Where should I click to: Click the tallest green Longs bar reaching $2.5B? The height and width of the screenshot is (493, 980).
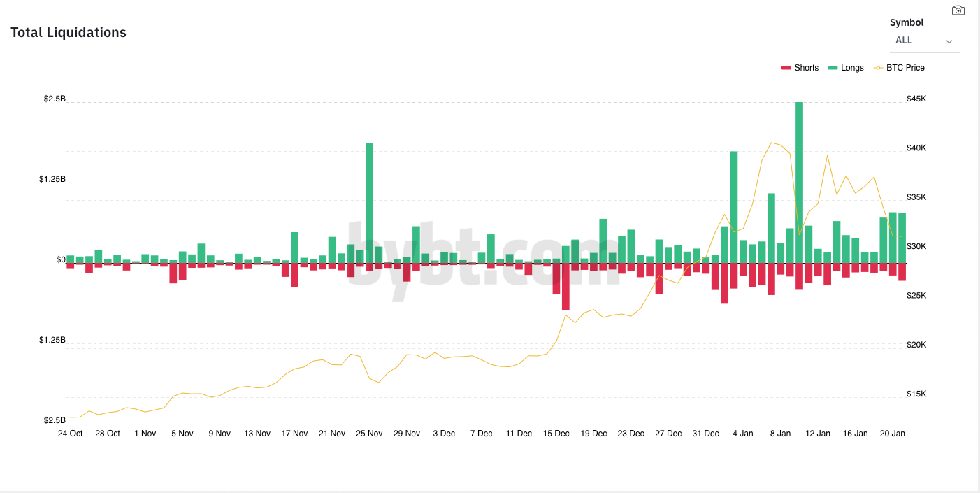tap(799, 182)
